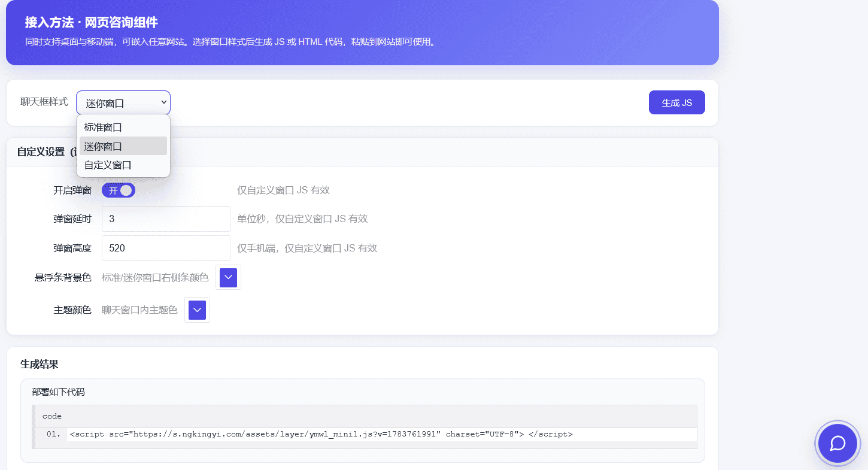Click the 标准/迷你窗口右侧条颜色 description

[x=155, y=277]
